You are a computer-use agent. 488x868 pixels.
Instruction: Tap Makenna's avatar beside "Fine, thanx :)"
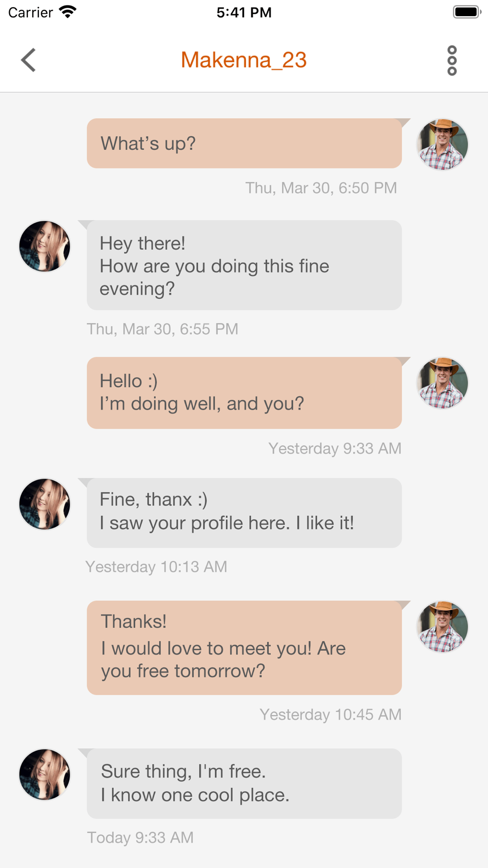(44, 504)
